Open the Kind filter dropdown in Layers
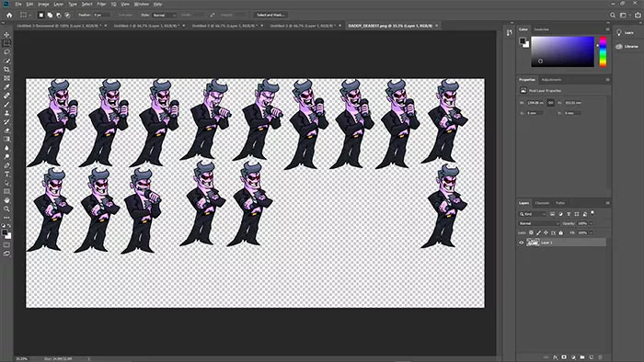This screenshot has height=362, width=644. coord(533,214)
